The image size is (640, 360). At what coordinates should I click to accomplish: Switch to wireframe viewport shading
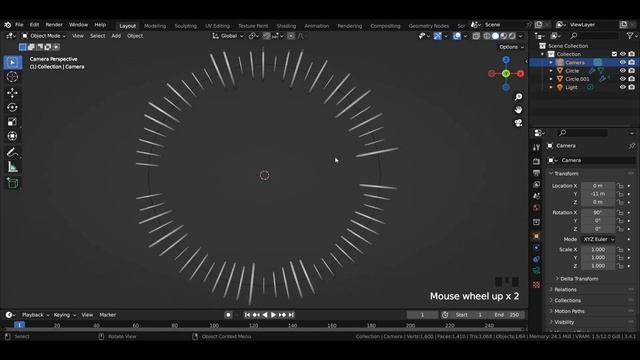[x=487, y=36]
